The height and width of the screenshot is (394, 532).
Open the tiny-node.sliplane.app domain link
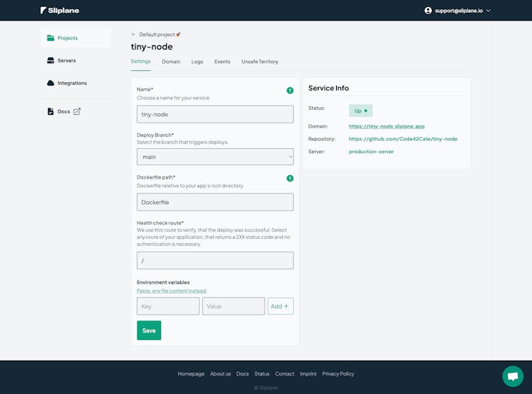click(387, 126)
